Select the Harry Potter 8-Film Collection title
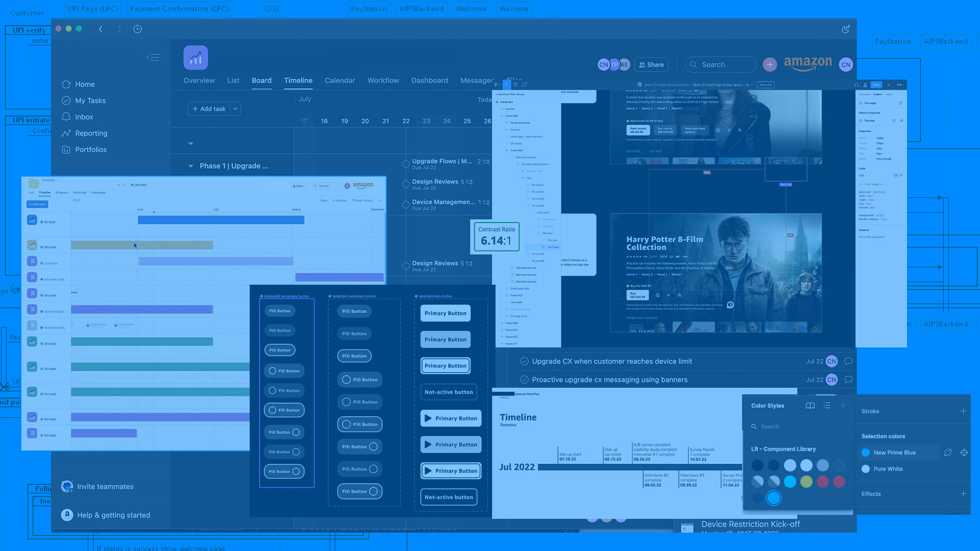The height and width of the screenshot is (551, 980). (x=665, y=243)
